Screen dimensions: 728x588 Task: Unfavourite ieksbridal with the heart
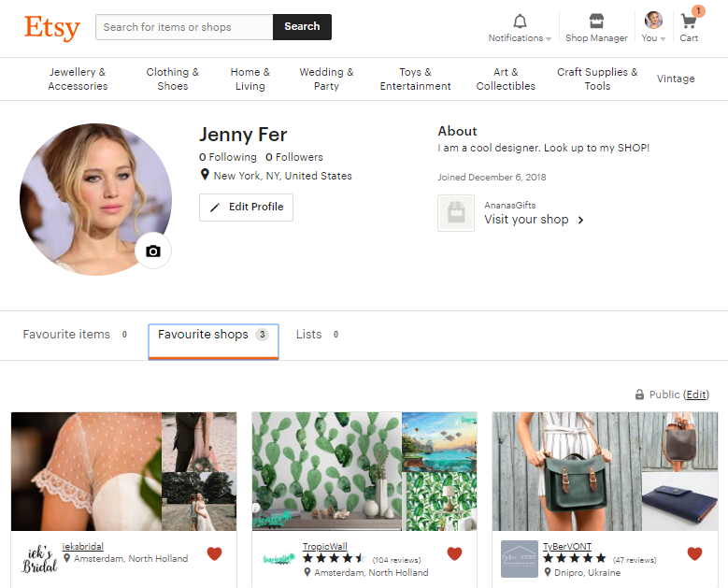214,553
